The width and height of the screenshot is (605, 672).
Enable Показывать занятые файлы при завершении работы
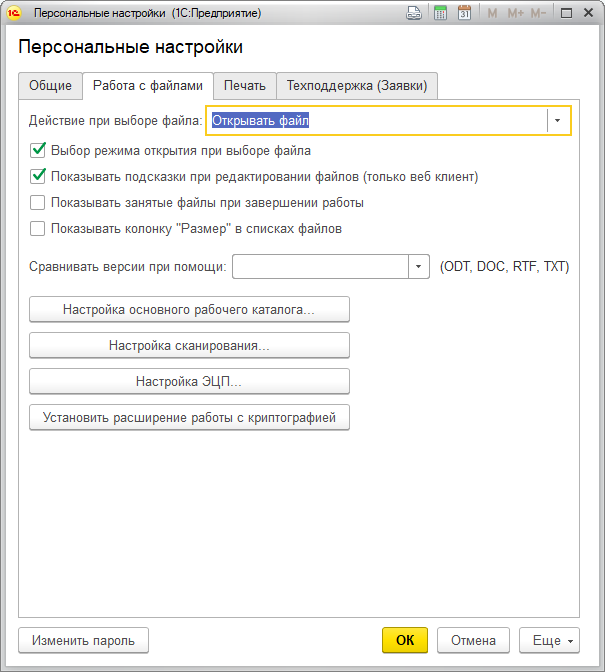point(38,203)
